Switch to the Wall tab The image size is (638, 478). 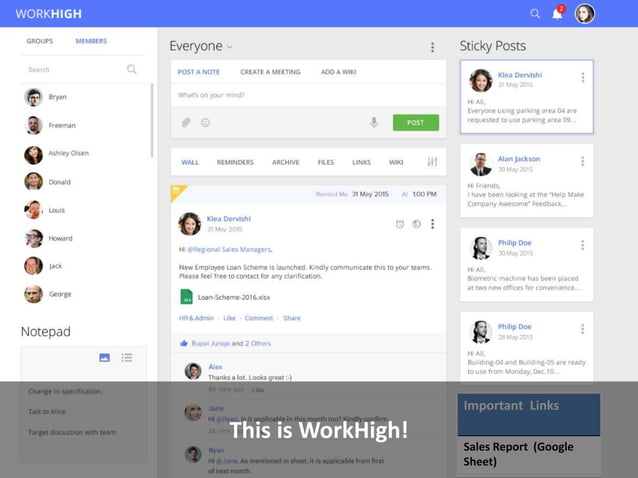click(x=190, y=162)
